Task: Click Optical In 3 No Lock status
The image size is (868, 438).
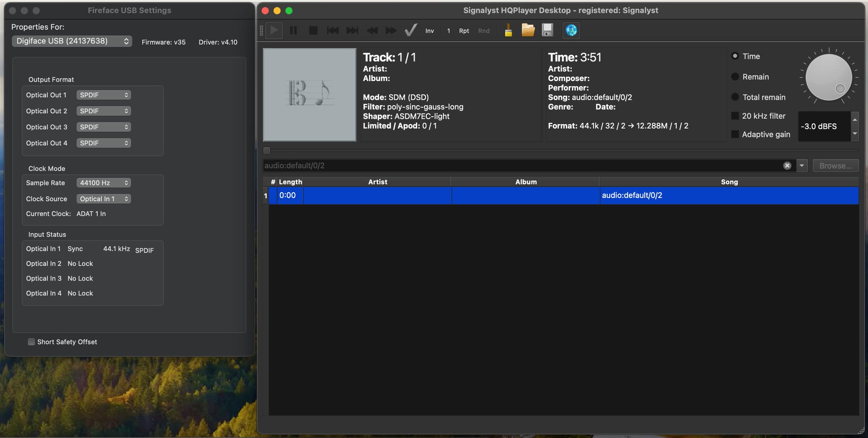Action: pyautogui.click(x=80, y=278)
